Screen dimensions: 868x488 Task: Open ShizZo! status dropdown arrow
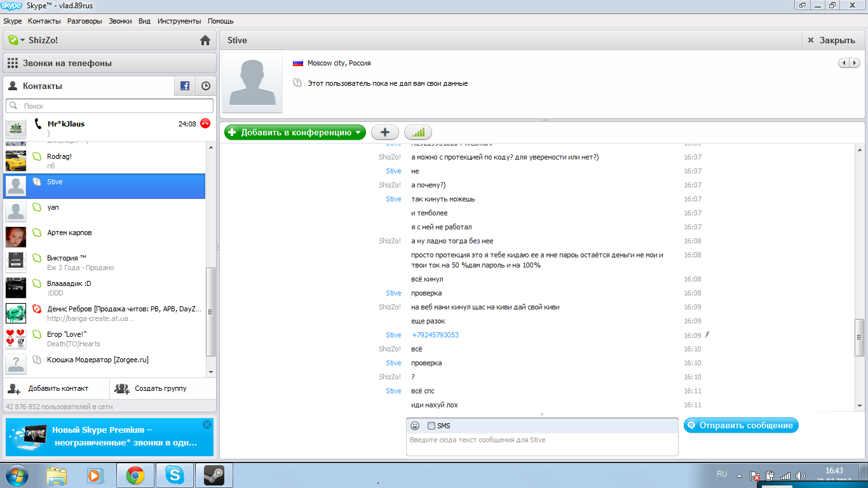point(23,40)
